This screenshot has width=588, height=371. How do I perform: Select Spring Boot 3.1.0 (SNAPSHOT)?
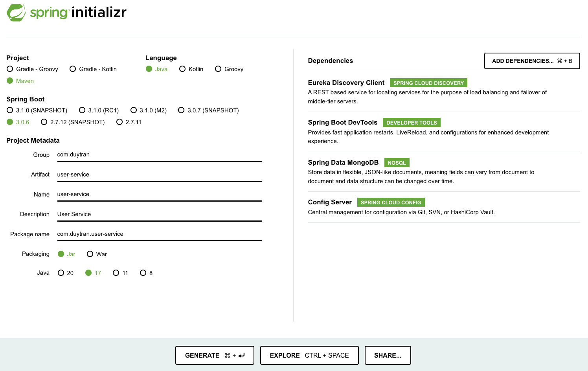(10, 110)
